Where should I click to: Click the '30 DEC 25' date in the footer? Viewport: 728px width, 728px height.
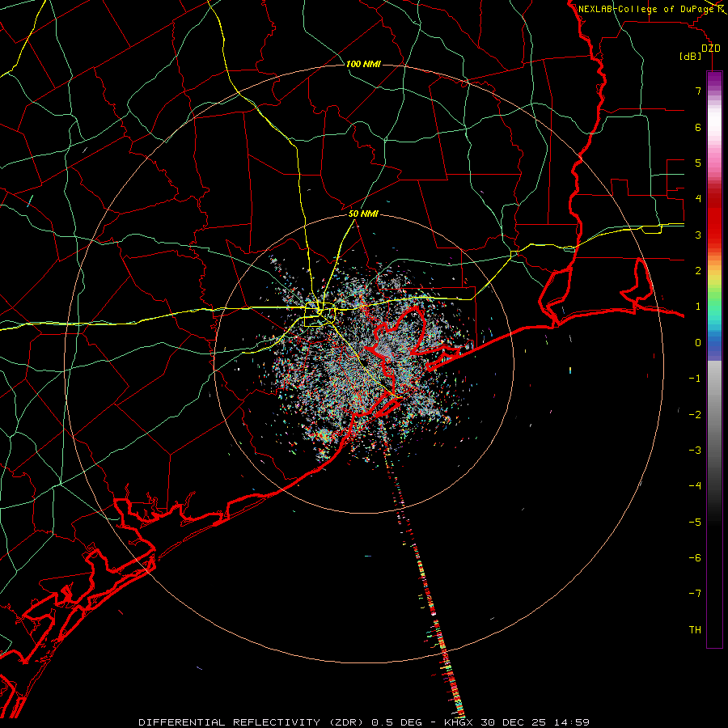(x=514, y=722)
